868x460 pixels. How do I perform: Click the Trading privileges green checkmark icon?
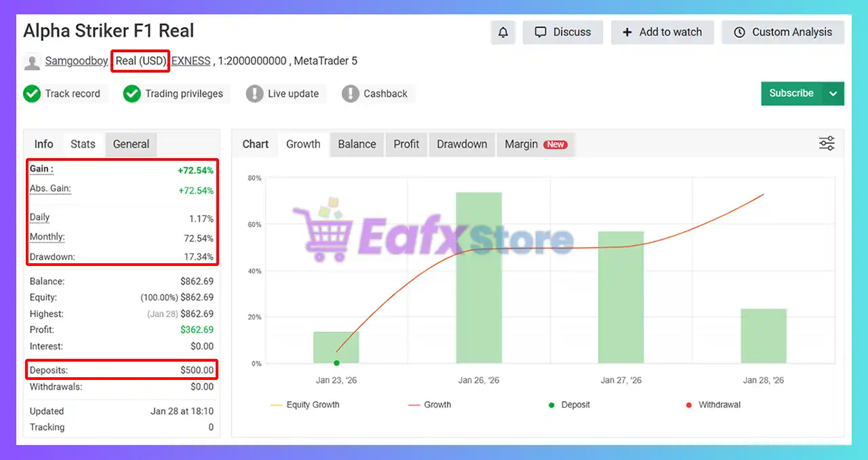pos(132,94)
